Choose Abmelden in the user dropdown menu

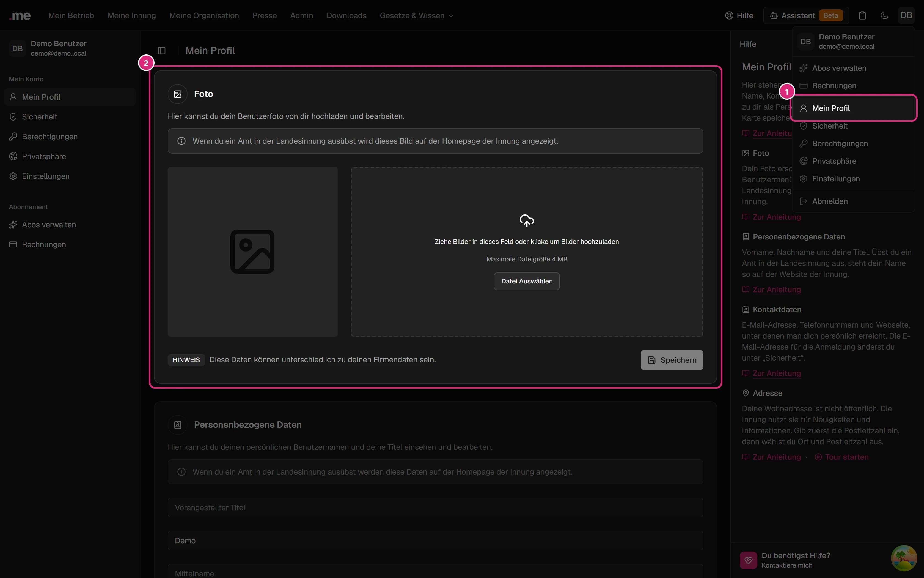tap(853, 201)
